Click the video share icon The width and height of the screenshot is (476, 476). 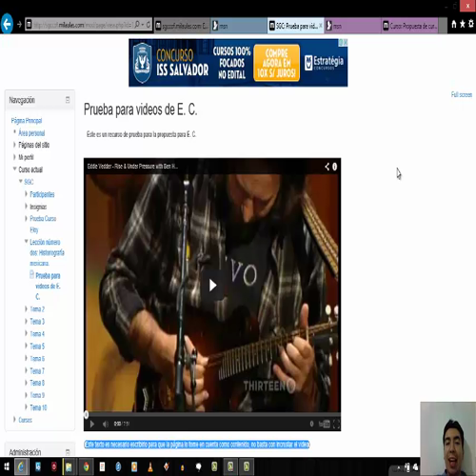[x=327, y=167]
